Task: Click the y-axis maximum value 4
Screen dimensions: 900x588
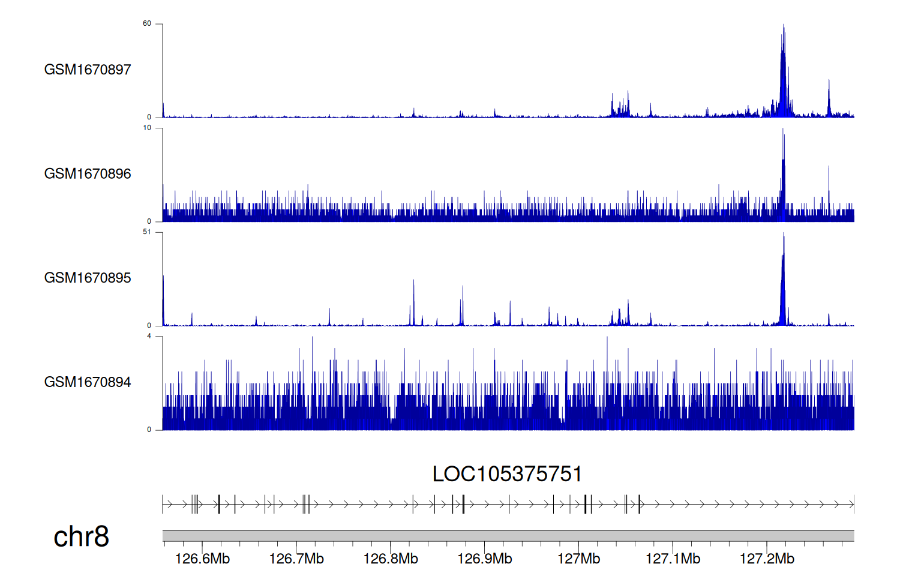Action: point(149,336)
